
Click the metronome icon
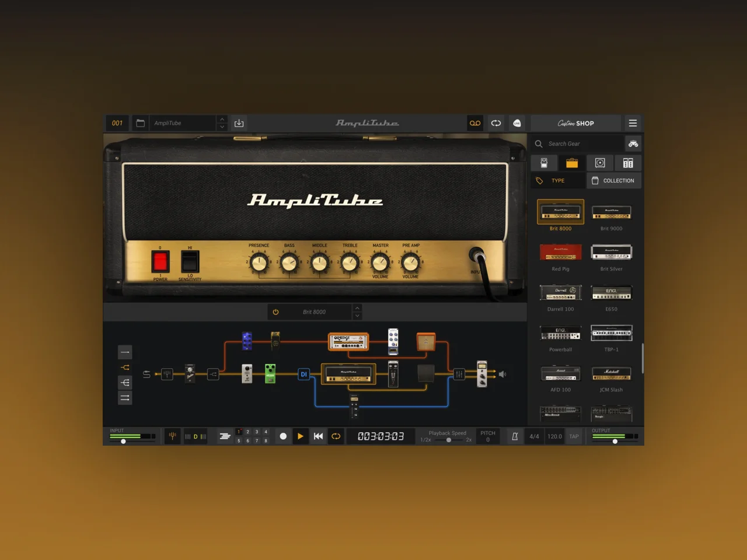point(515,436)
